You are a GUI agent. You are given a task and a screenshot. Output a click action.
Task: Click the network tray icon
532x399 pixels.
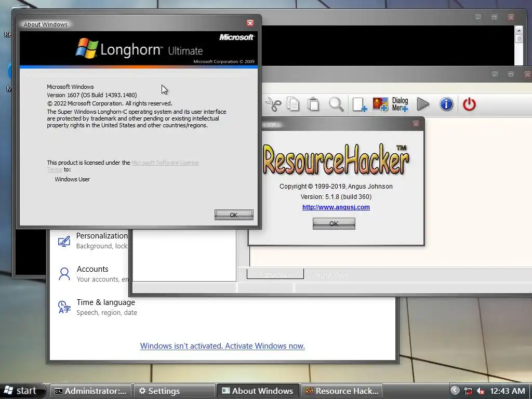(x=468, y=391)
